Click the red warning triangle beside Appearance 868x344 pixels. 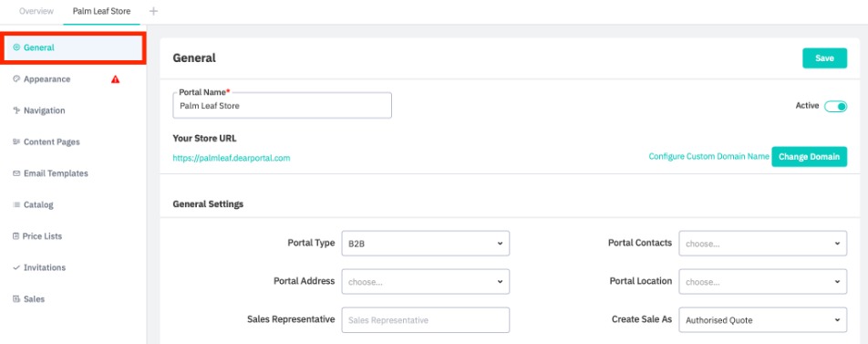[115, 79]
